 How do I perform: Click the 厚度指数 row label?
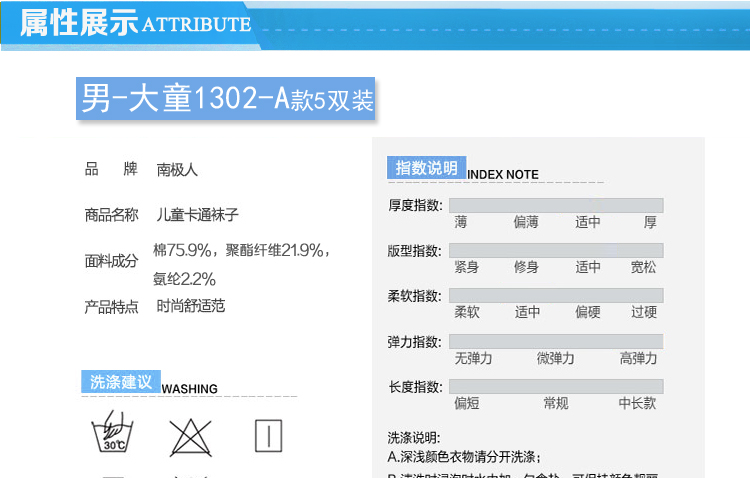[x=415, y=205]
